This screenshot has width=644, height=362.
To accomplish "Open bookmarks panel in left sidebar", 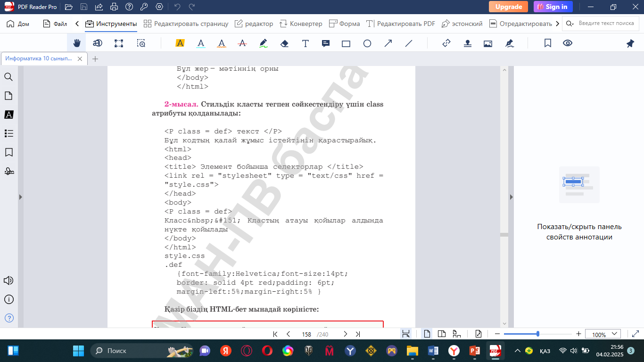I will coord(8,152).
